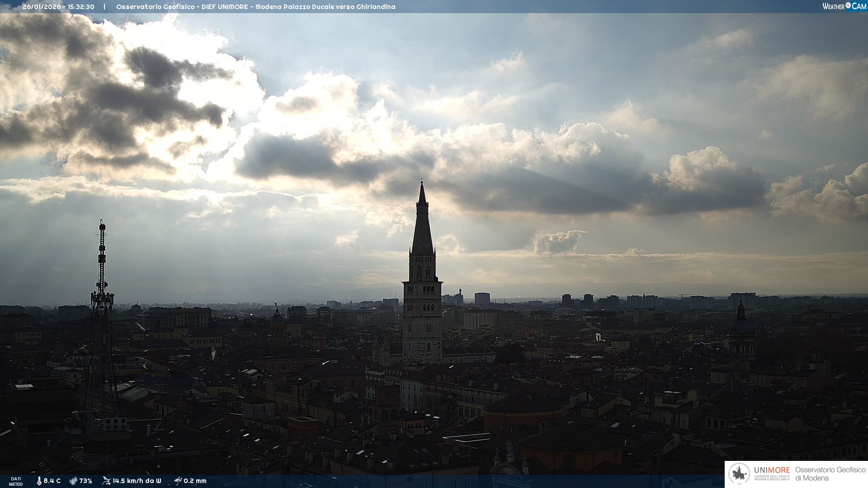Screen dimensions: 868x488
Task: Click the anemometer wind speed icon
Action: tap(106, 481)
